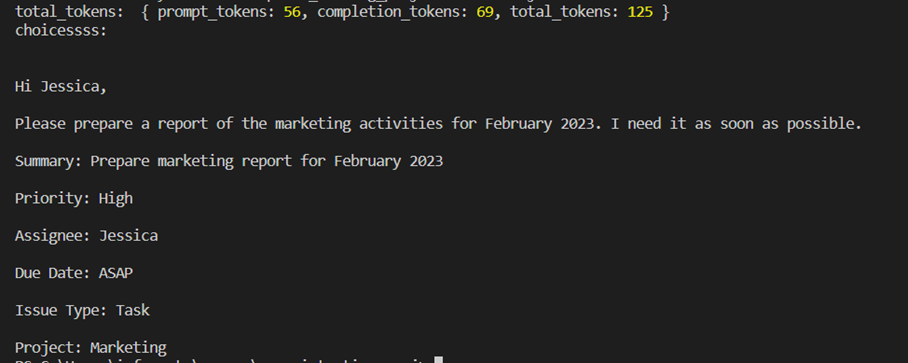The width and height of the screenshot is (908, 363).
Task: Click the 'Hi Jessica,' greeting line
Action: pyautogui.click(x=61, y=87)
